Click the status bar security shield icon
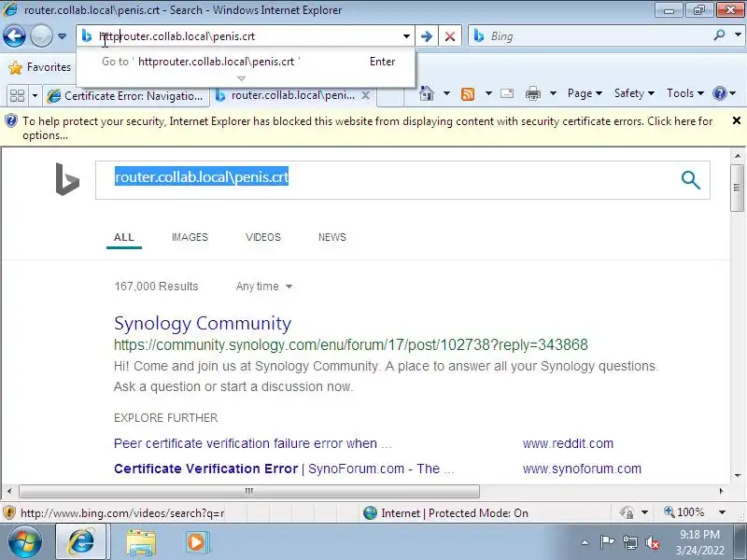The width and height of the screenshot is (747, 560). [x=8, y=512]
